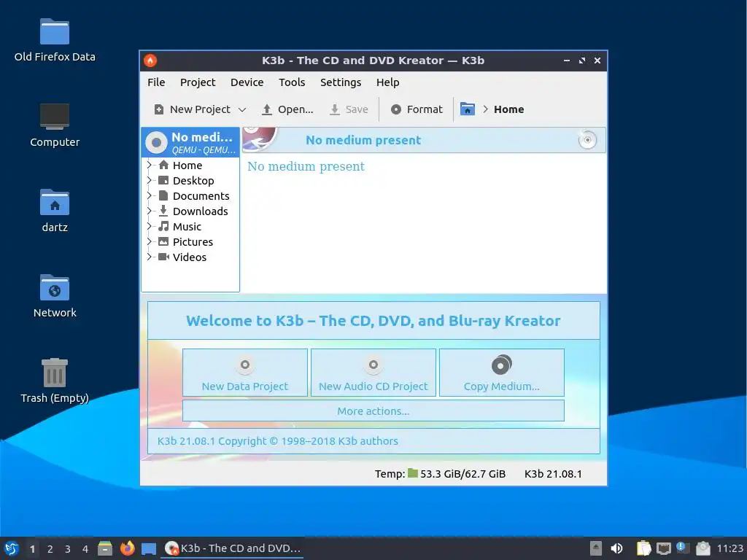Expand the Downloads folder tree node

coord(149,211)
